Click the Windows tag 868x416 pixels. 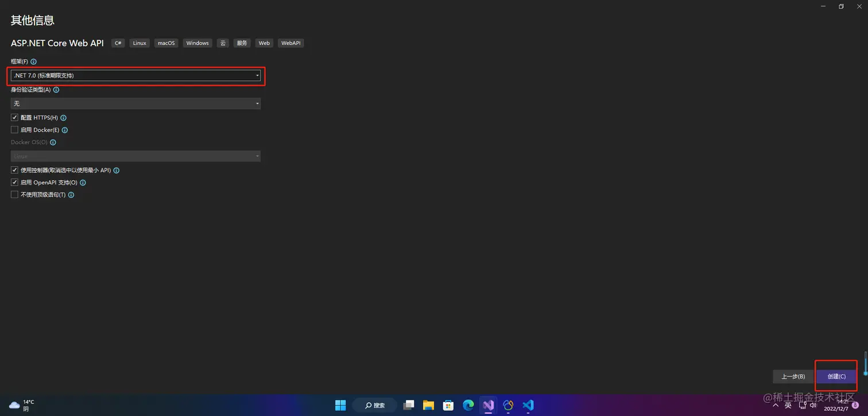pos(197,43)
